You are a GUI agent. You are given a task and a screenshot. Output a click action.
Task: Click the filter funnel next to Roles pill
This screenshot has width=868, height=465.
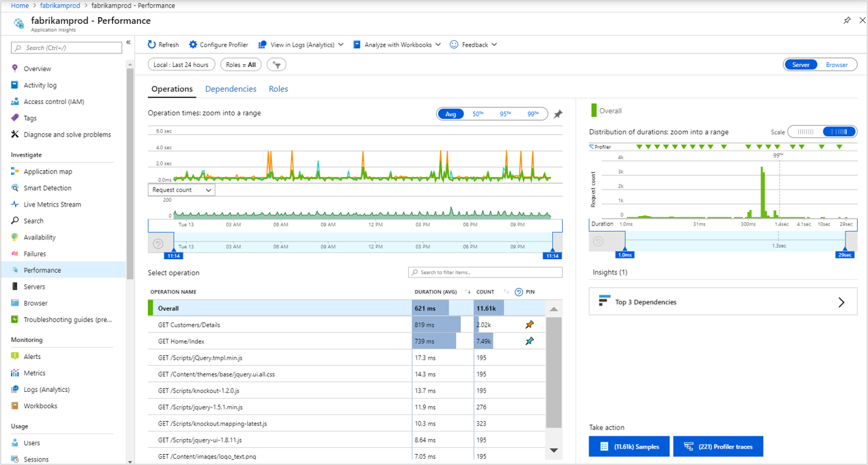pyautogui.click(x=276, y=64)
